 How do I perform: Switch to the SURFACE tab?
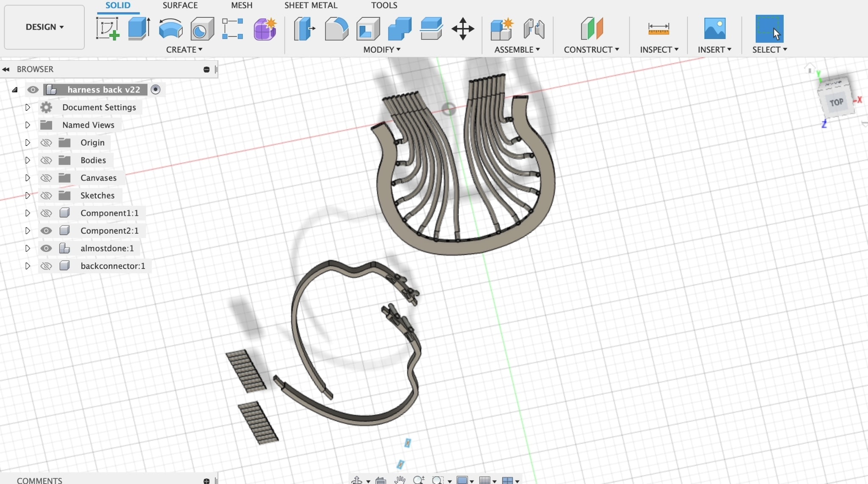(180, 6)
